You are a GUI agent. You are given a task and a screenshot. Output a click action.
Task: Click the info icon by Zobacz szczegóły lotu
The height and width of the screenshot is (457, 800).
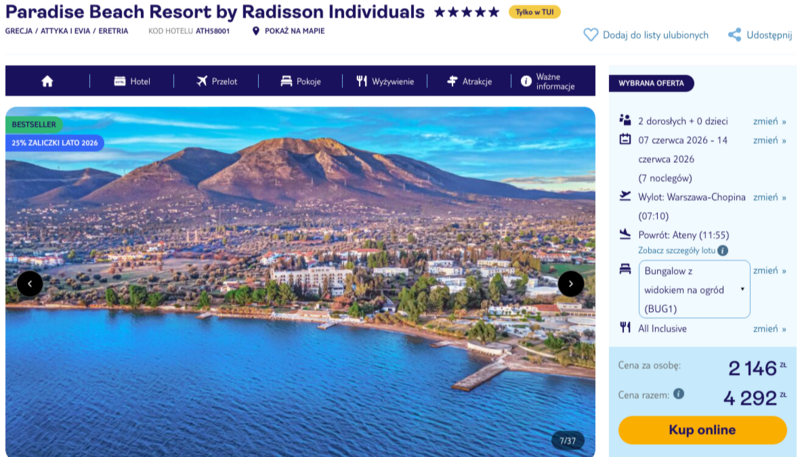tap(722, 250)
